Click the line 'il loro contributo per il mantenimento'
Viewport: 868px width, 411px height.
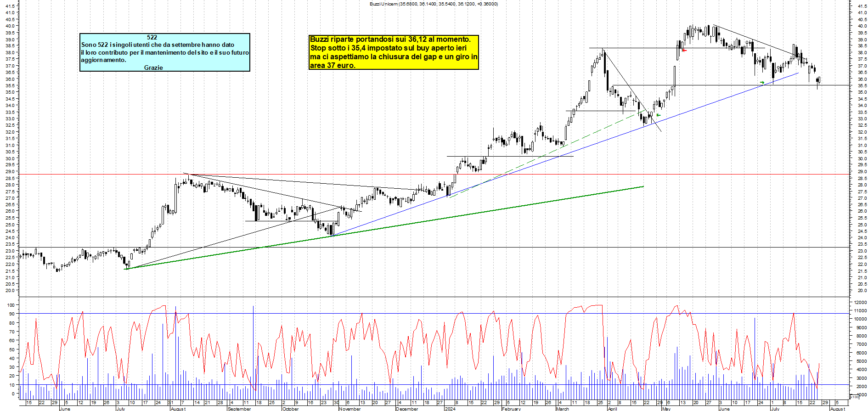click(x=165, y=52)
